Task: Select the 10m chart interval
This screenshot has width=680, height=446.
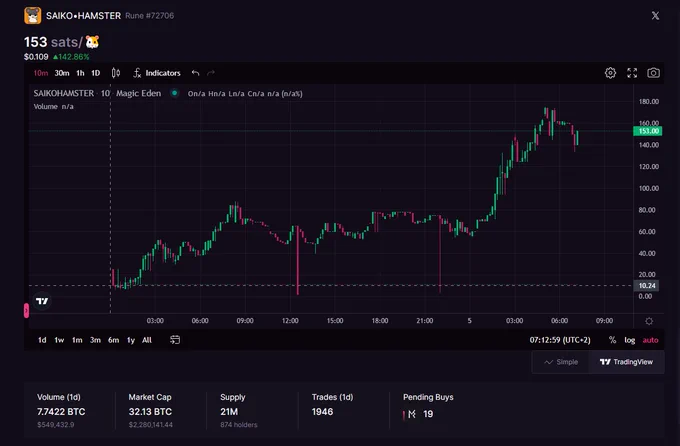Action: coord(41,73)
